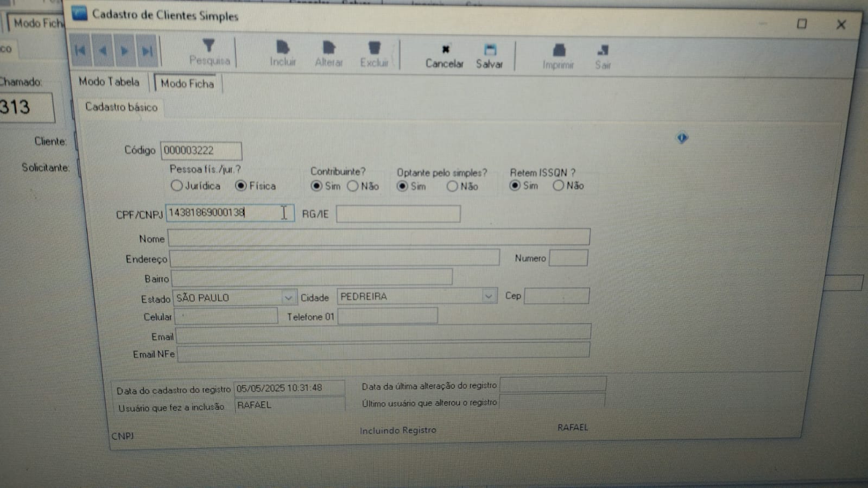Jump to the last record arrow
This screenshot has width=868, height=488.
coord(147,51)
